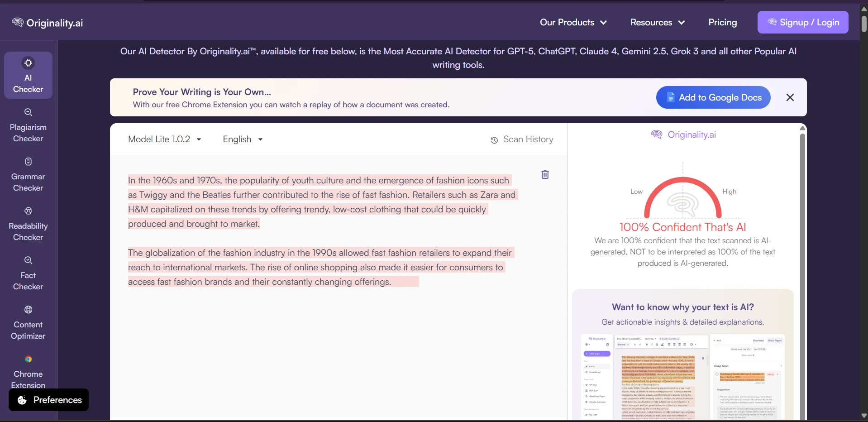Delete the scanned text with trash icon
Image resolution: width=868 pixels, height=422 pixels.
(x=544, y=174)
